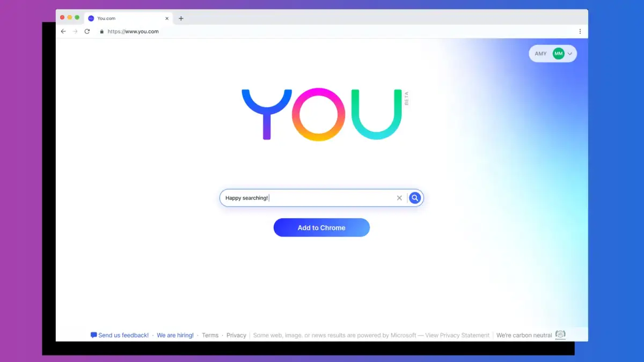Open a new tab with the plus icon
The height and width of the screenshot is (362, 644).
pos(181,18)
